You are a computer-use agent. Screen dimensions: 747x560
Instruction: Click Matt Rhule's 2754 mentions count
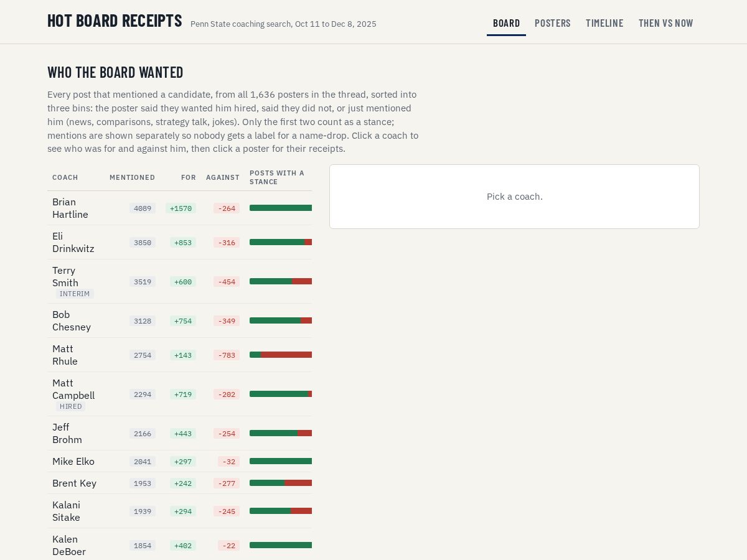click(x=143, y=355)
